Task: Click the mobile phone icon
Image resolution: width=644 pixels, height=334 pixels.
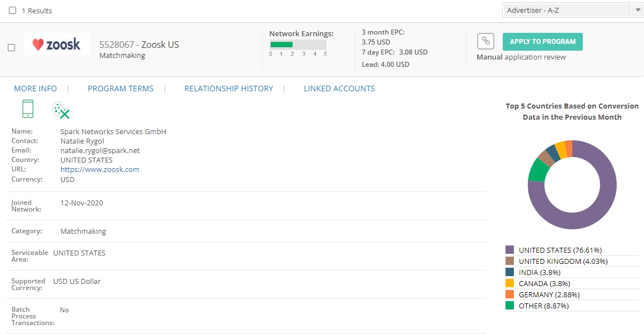Action: coord(27,109)
